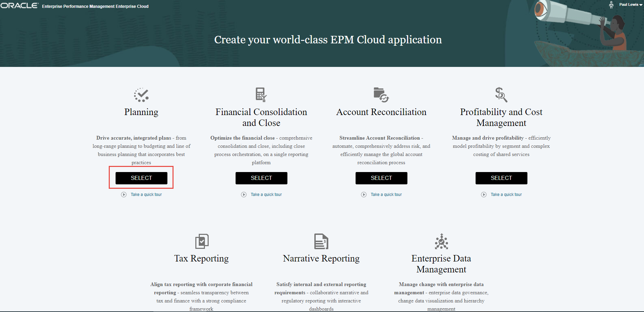
Task: Click the Profitability and Cost Management magnifier icon
Action: coord(501,95)
